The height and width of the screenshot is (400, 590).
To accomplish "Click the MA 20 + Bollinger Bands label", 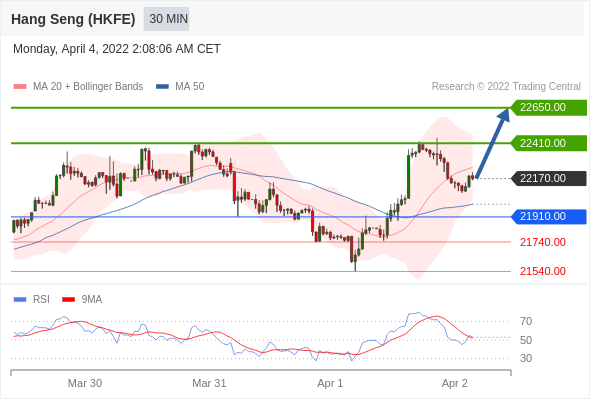I will (88, 87).
